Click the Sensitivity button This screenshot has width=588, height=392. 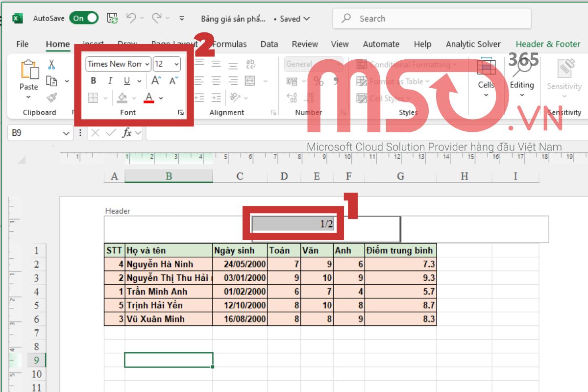[564, 78]
